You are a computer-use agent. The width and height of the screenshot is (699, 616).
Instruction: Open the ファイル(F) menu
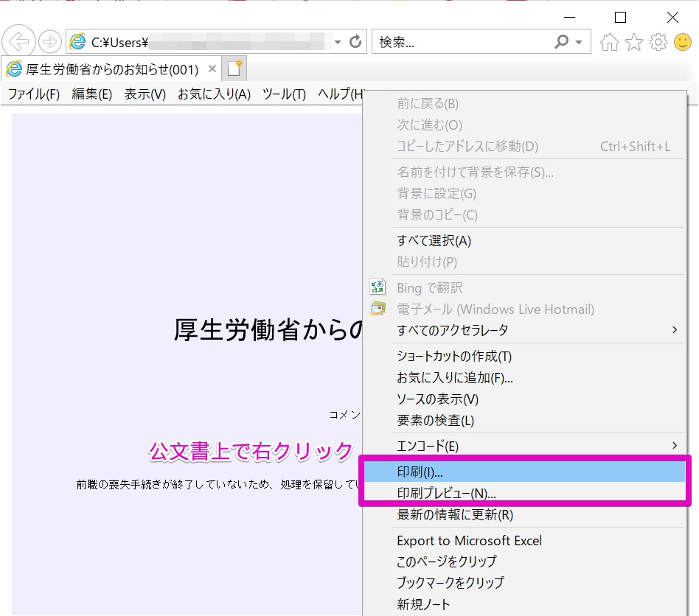pos(34,94)
